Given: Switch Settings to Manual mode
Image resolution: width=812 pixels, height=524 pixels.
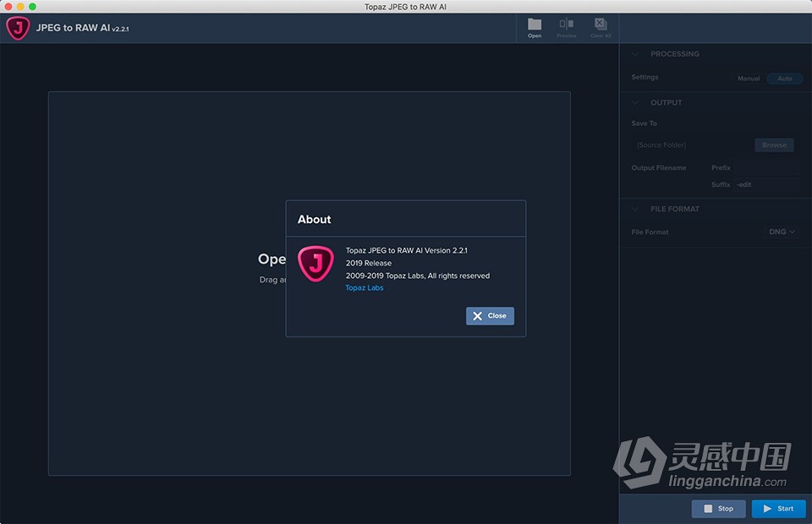Looking at the screenshot, I should coord(749,79).
